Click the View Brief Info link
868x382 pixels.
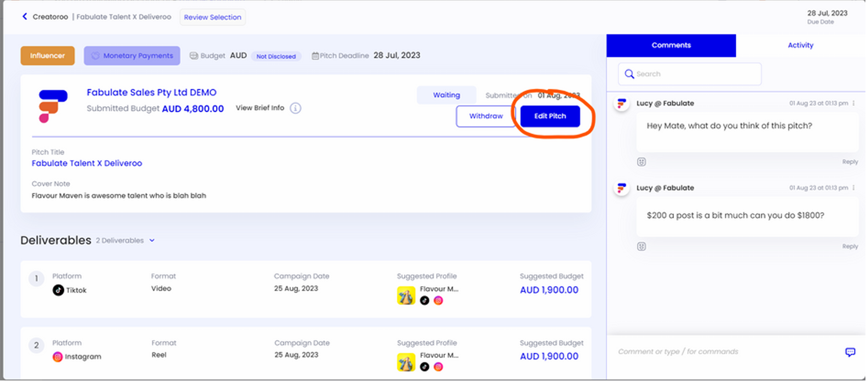point(260,108)
